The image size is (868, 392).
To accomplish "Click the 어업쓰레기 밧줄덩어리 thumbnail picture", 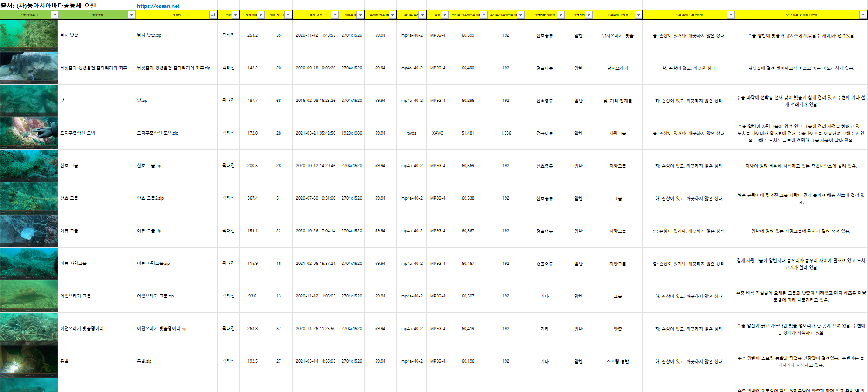I will coord(29,329).
